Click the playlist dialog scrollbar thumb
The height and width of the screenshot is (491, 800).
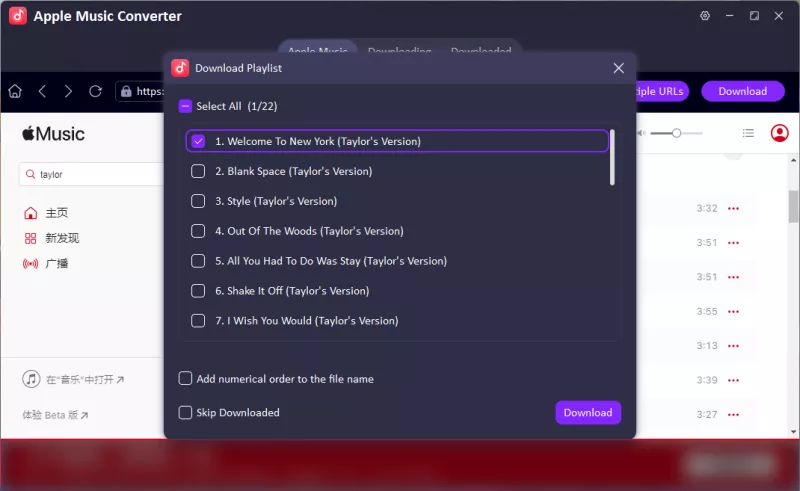pos(612,157)
